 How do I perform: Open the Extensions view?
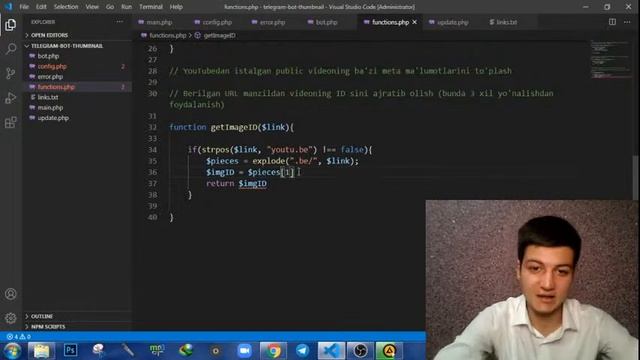tap(11, 122)
